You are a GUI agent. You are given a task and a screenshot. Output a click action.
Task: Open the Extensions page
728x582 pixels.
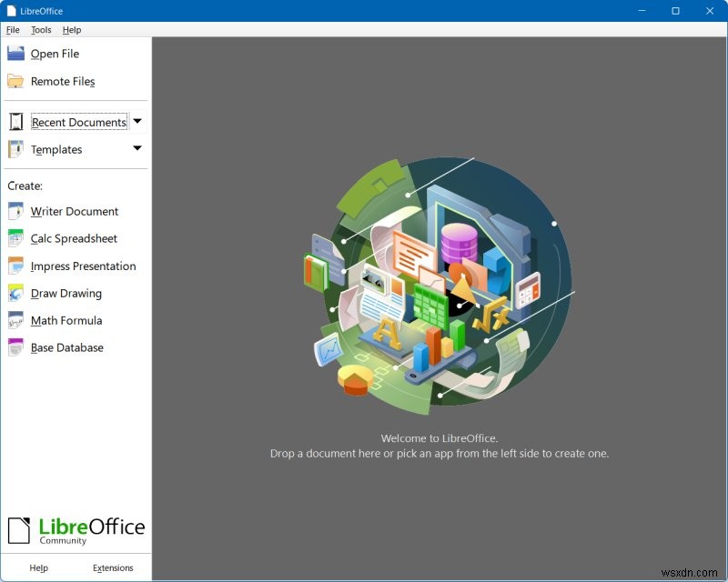113,567
